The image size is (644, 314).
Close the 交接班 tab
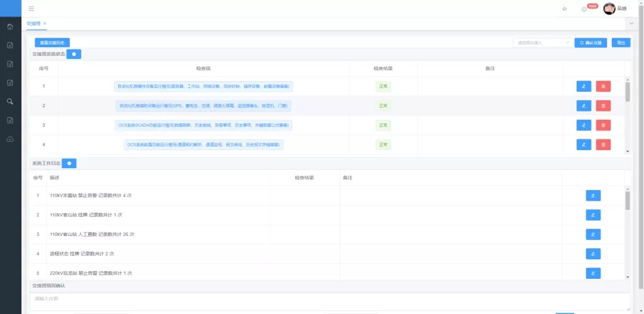pos(45,23)
